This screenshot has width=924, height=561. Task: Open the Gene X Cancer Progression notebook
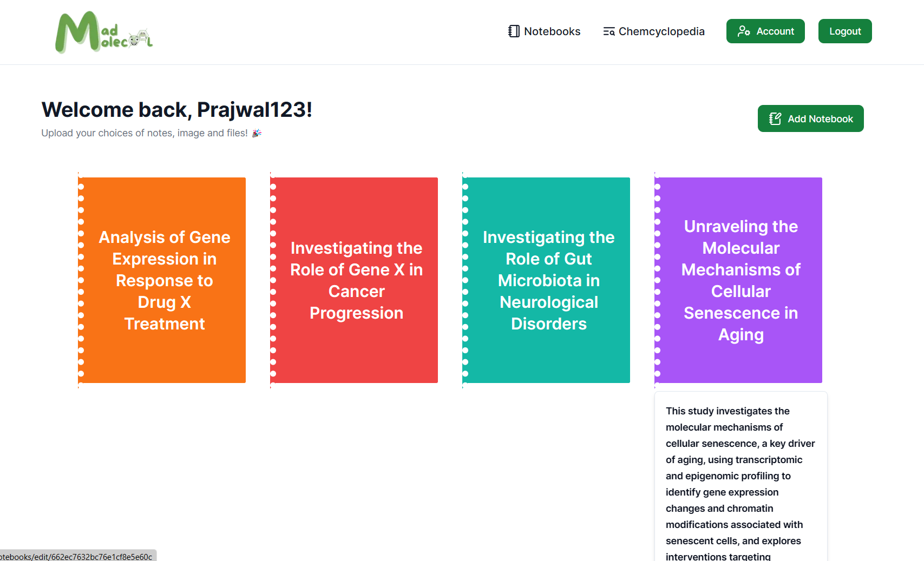354,280
